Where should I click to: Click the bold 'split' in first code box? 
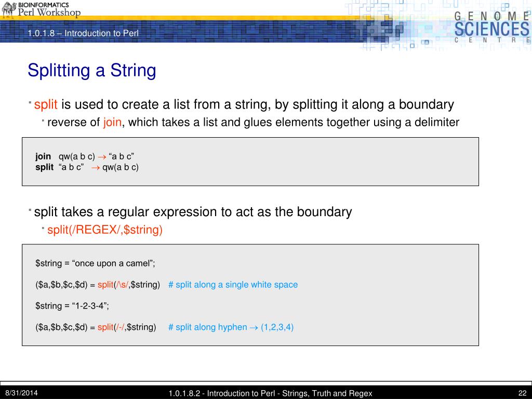tap(45, 167)
